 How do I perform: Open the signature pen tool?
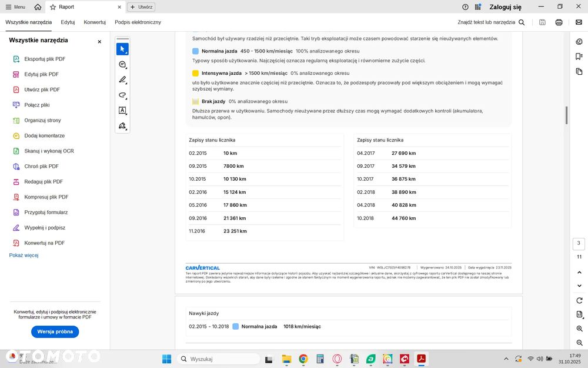[122, 126]
